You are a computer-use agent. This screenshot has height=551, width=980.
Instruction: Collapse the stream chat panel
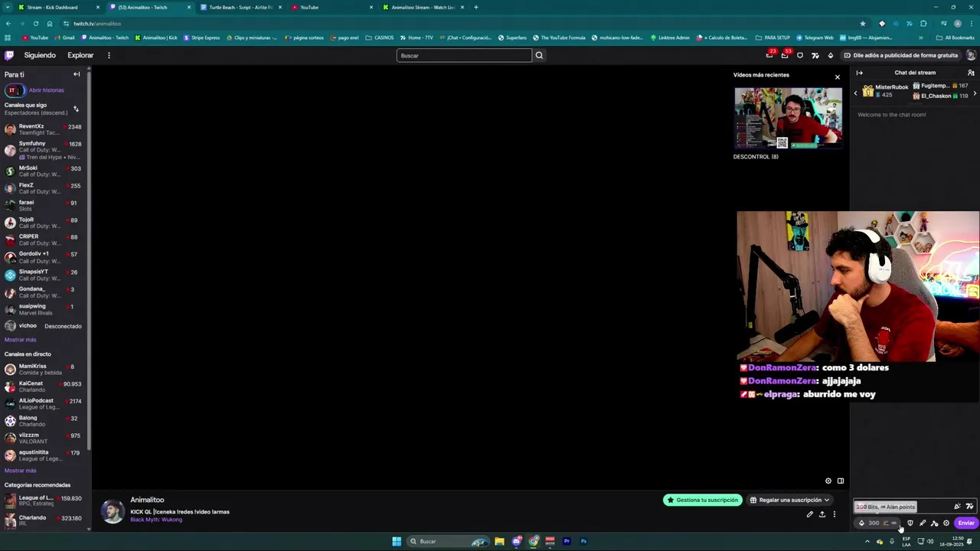coord(859,73)
